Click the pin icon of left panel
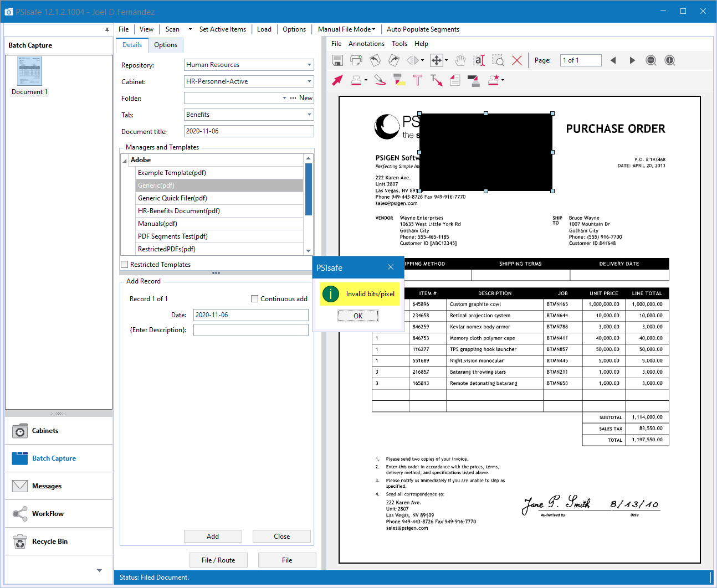This screenshot has width=717, height=588. point(107,30)
